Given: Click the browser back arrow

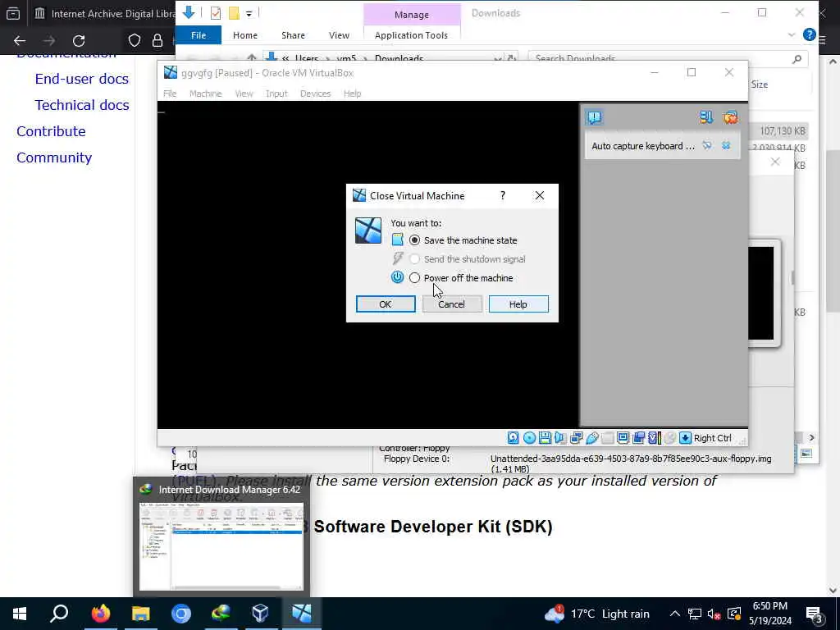Looking at the screenshot, I should click(x=20, y=41).
